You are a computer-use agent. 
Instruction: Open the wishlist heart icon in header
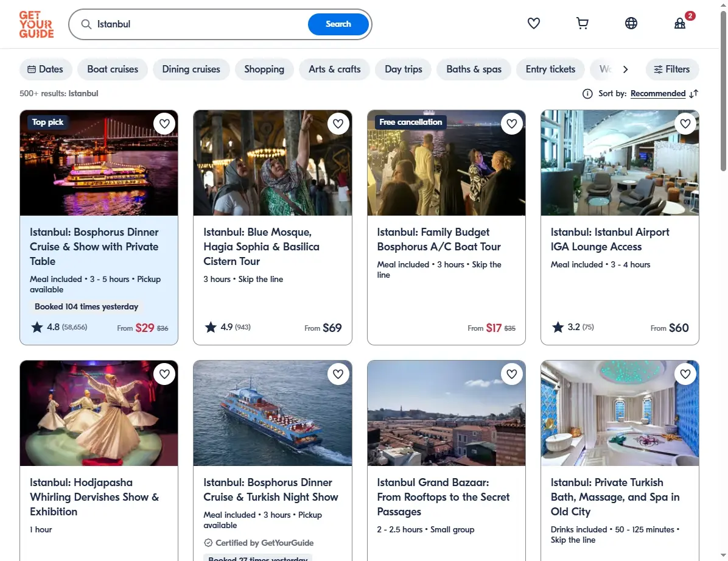pyautogui.click(x=533, y=23)
